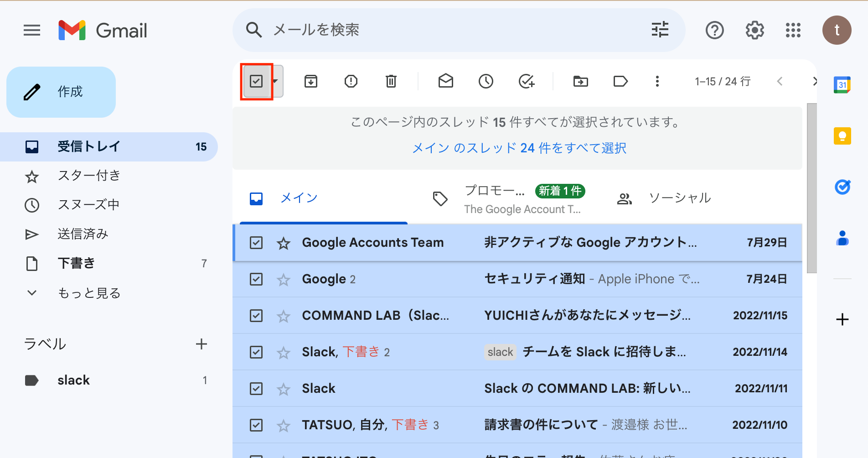Uncheck the Slack 2022/11/11 email row

(256, 389)
